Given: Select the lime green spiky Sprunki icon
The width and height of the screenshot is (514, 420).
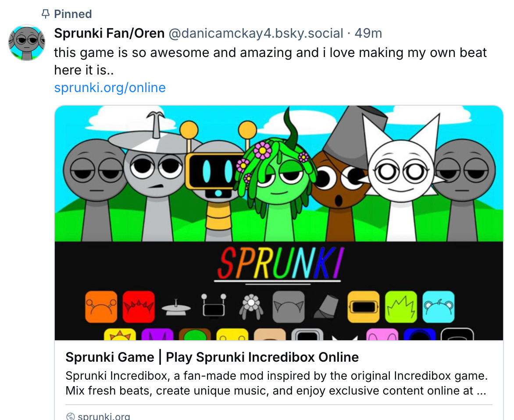Looking at the screenshot, I should [401, 306].
